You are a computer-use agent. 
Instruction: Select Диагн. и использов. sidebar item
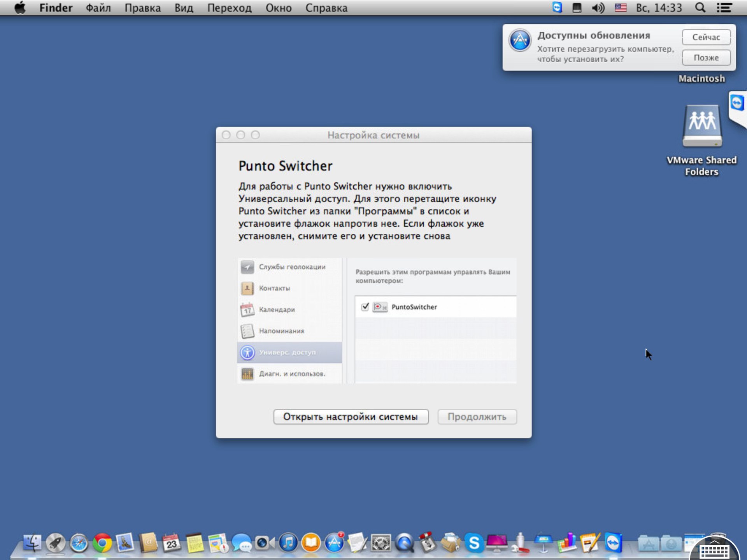pyautogui.click(x=289, y=374)
